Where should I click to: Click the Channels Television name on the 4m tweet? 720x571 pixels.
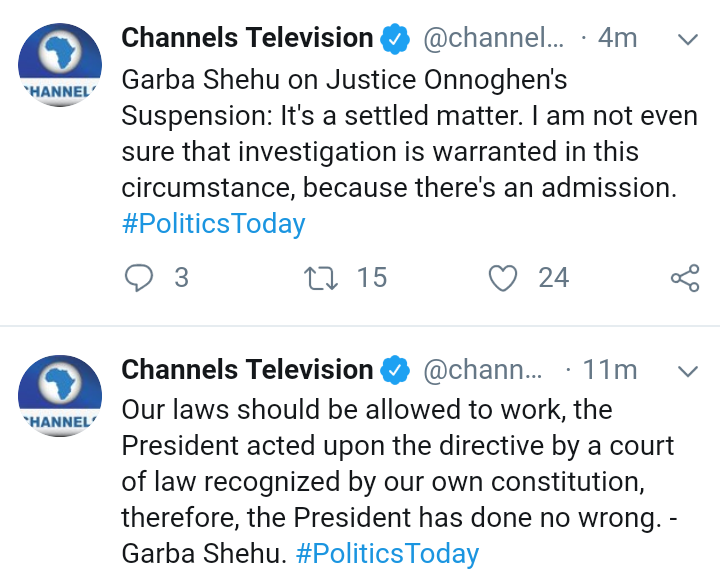click(x=247, y=39)
